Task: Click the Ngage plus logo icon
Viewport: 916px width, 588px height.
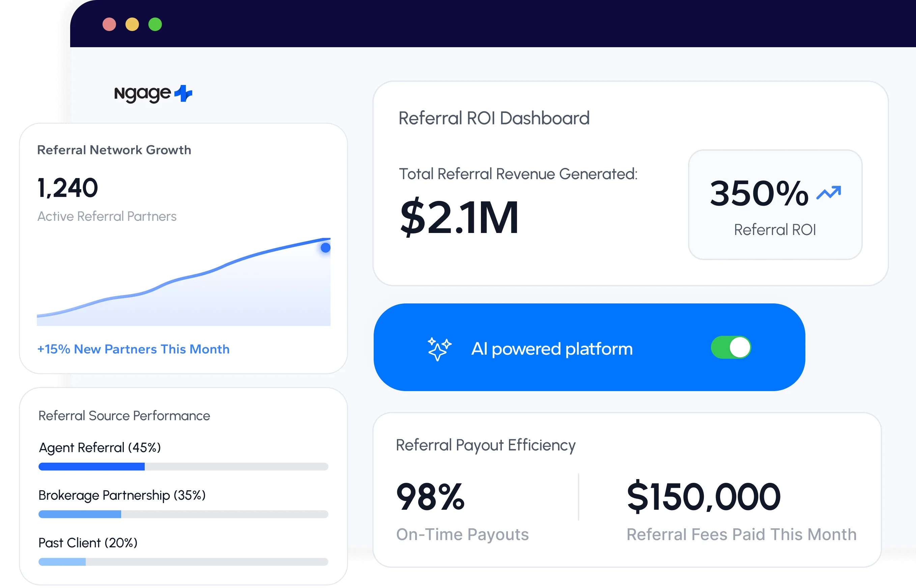Action: 183,93
